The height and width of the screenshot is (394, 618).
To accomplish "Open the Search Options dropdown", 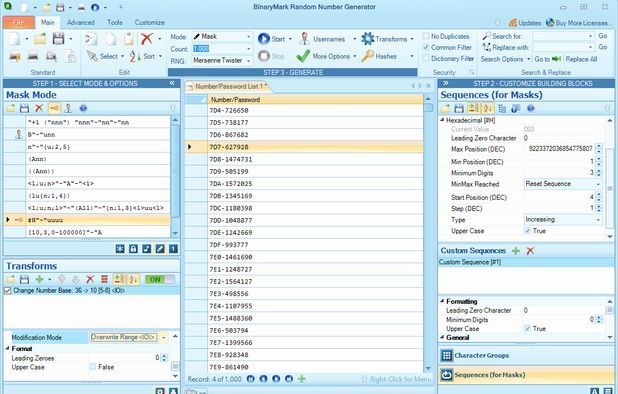I will [x=506, y=59].
